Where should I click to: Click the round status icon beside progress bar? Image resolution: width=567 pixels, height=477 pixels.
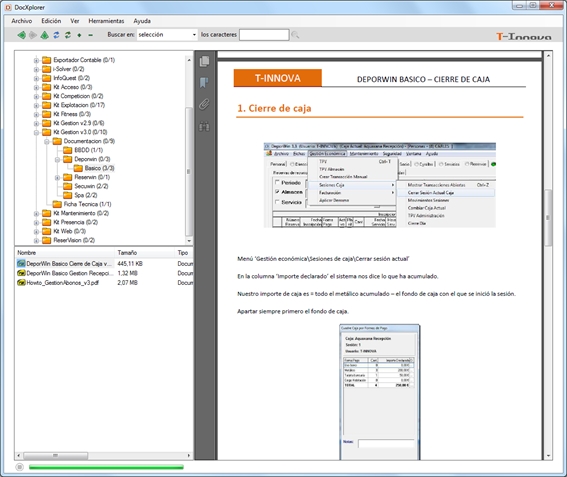[20, 467]
